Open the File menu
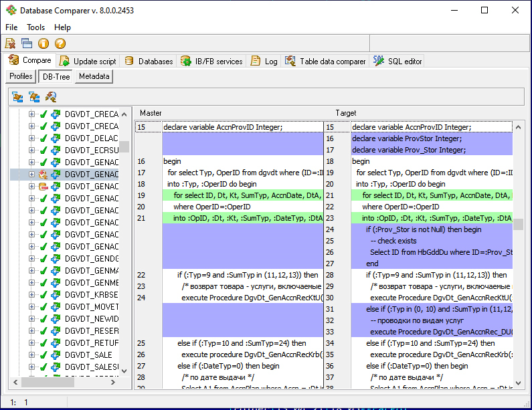532x410 pixels. click(x=11, y=27)
